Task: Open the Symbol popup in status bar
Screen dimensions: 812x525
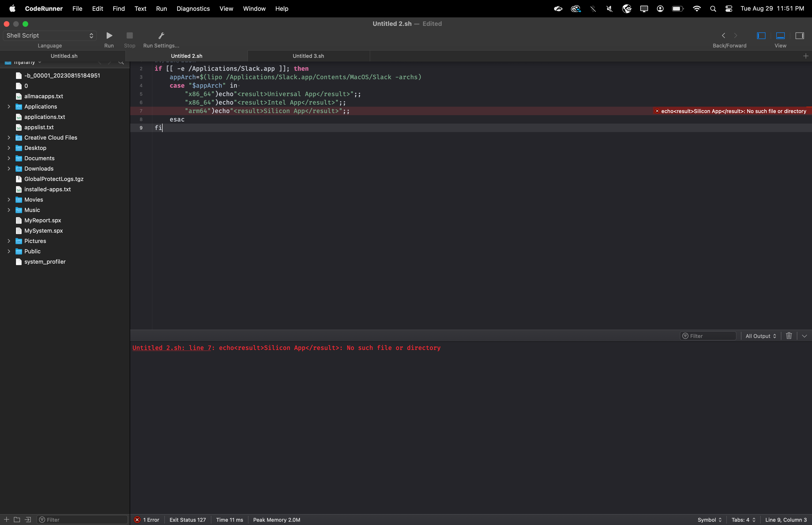Action: point(709,520)
